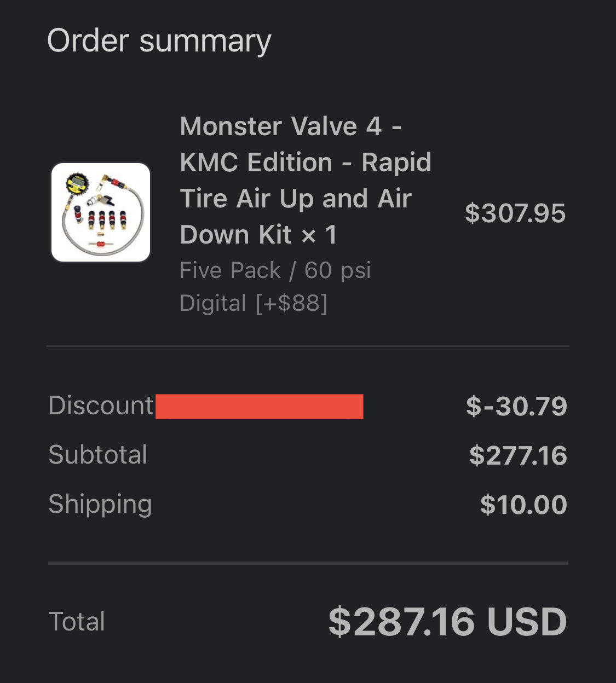
Task: Click the $10.00 shipping cost
Action: (523, 505)
